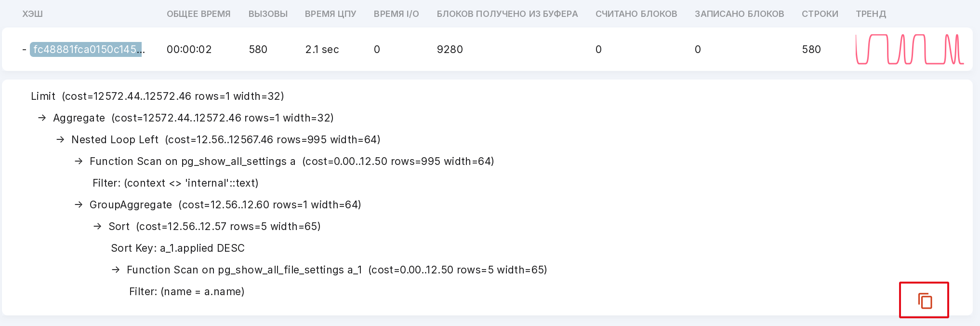Sort by the СЧИТАНО БЛОКОВ column header

(636, 14)
